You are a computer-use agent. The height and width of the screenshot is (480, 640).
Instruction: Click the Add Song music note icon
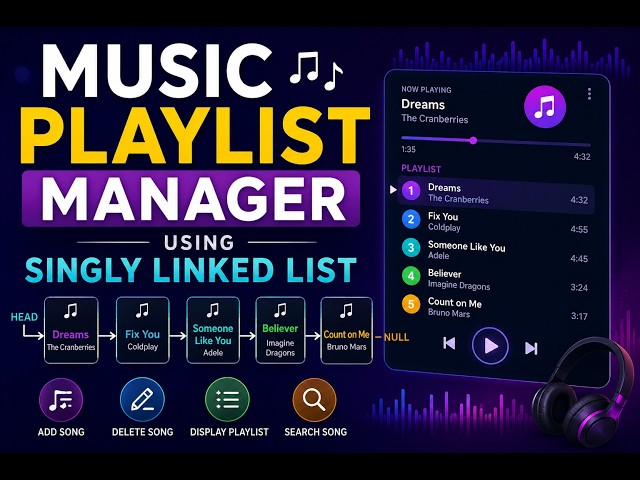(61, 400)
